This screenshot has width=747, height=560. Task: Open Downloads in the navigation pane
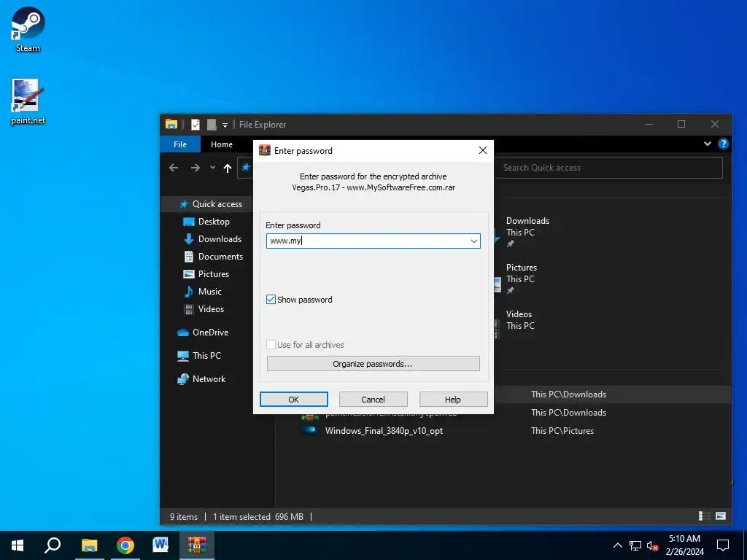[220, 239]
